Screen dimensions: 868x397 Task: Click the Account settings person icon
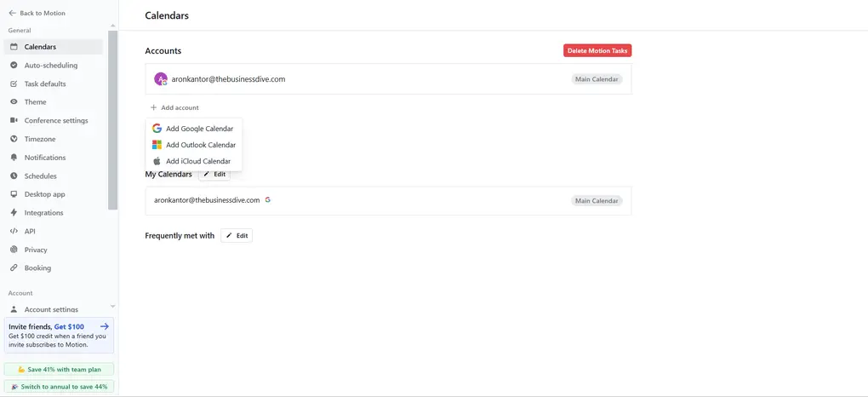click(x=14, y=309)
